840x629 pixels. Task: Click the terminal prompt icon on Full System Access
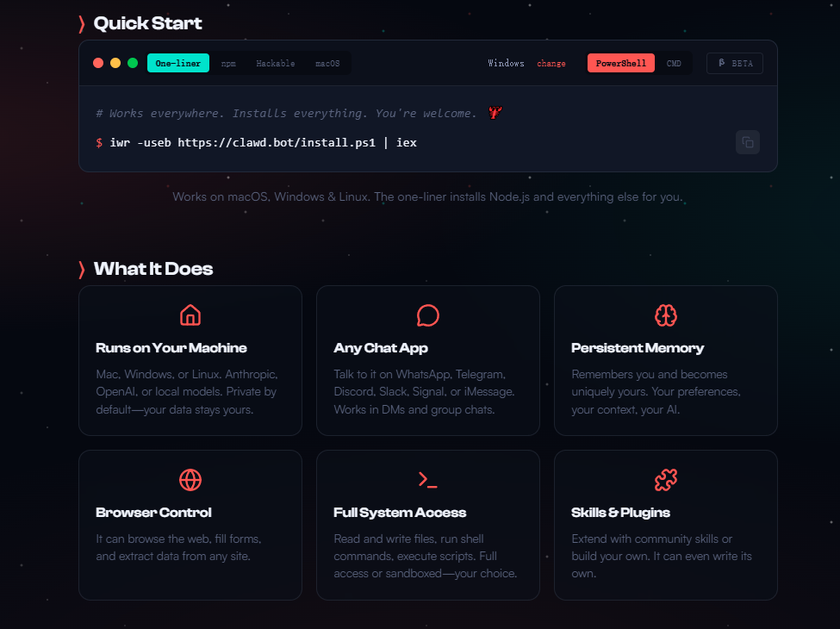pos(427,480)
